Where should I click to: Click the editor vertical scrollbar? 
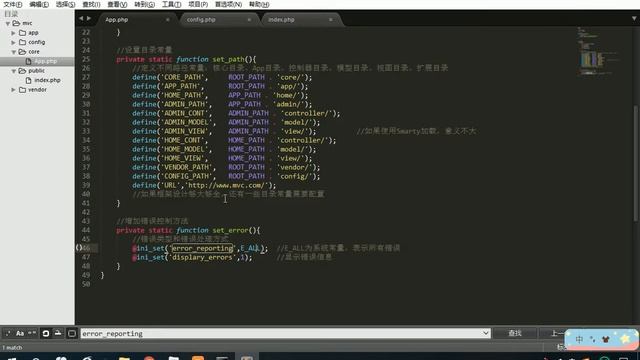coord(636,163)
